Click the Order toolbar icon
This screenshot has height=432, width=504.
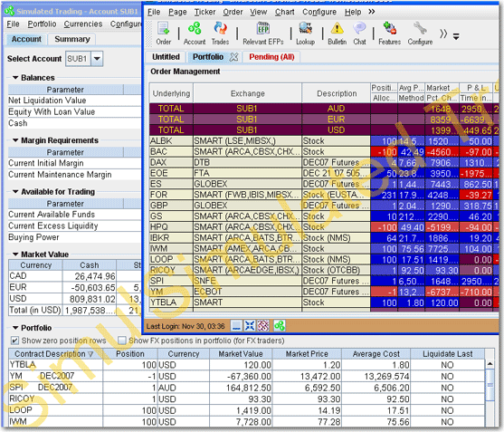[x=163, y=34]
